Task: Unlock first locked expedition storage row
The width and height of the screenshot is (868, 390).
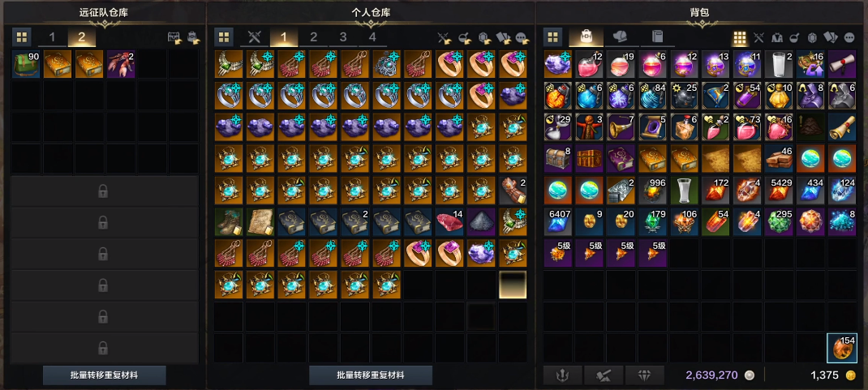Action: [x=103, y=191]
